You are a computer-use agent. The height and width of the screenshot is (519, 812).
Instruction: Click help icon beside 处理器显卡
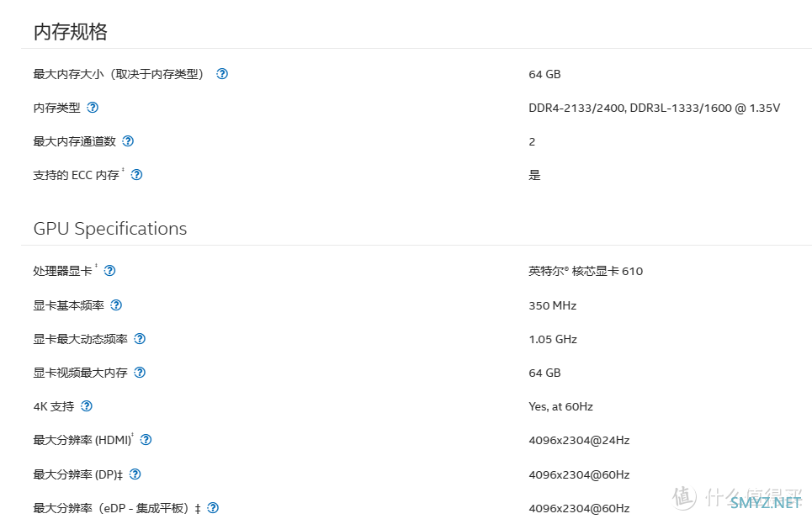[109, 271]
